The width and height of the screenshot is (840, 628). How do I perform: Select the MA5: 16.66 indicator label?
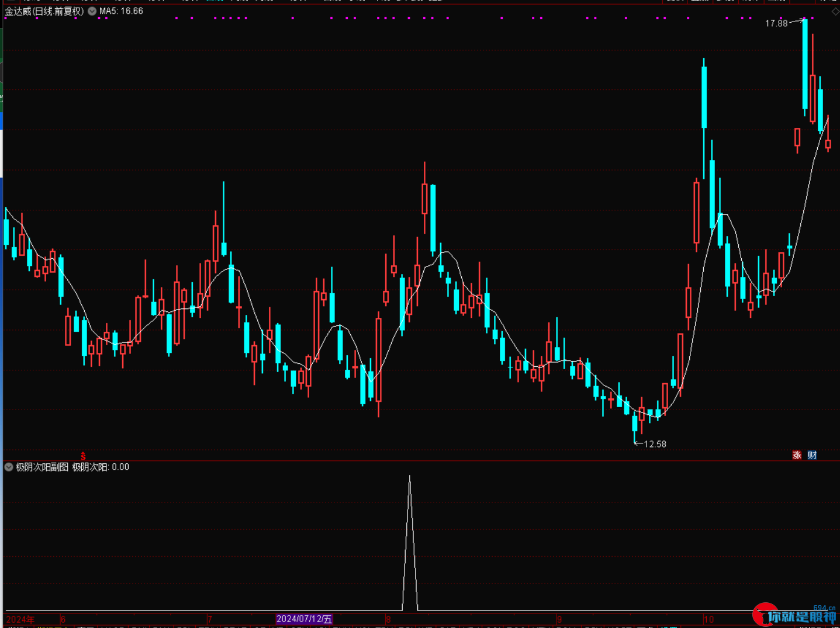tap(121, 11)
